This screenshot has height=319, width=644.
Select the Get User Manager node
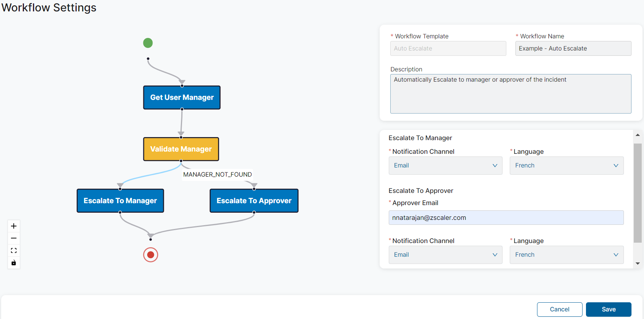tap(182, 98)
